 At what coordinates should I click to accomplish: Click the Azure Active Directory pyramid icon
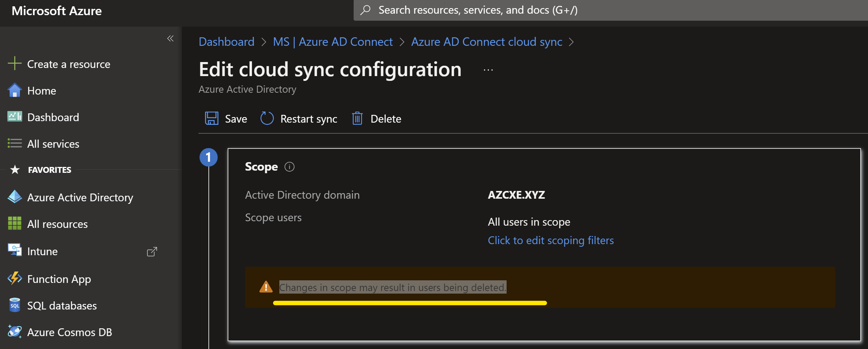14,197
